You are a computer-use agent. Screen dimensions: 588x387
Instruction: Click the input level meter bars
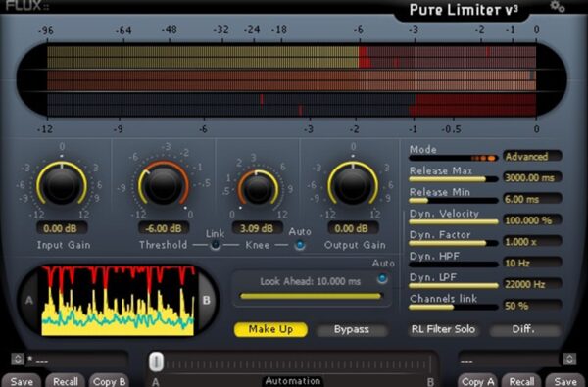click(x=292, y=57)
